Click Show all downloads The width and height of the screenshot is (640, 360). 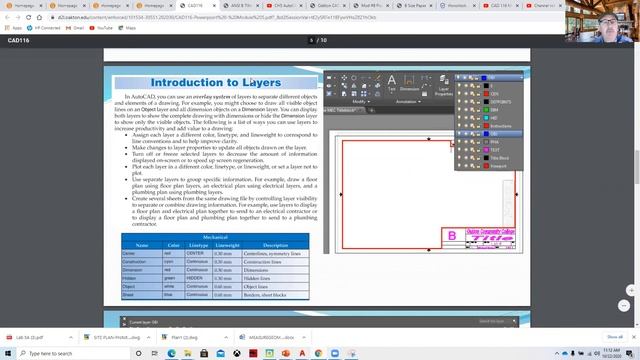[615, 337]
